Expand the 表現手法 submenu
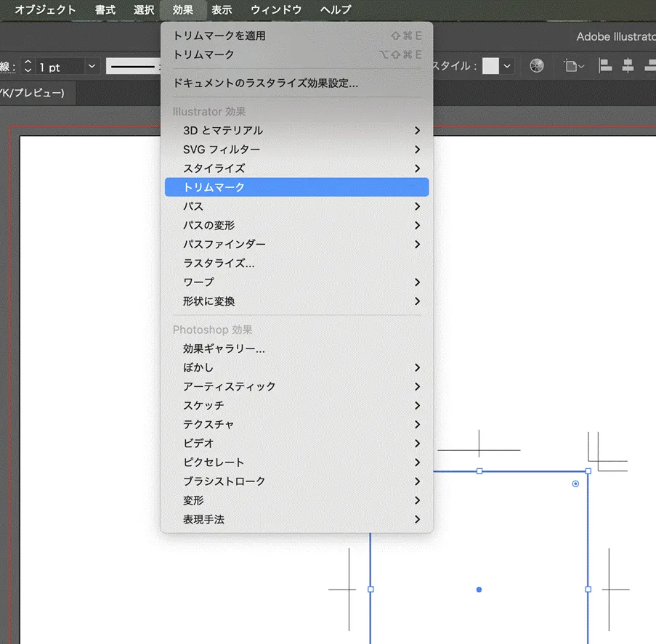This screenshot has height=644, width=656. tap(296, 519)
